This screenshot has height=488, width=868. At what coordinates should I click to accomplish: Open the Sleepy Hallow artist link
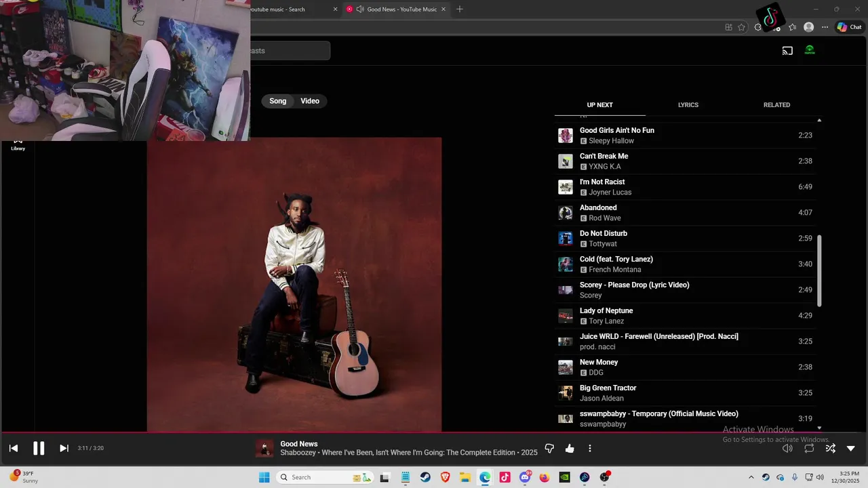(611, 141)
